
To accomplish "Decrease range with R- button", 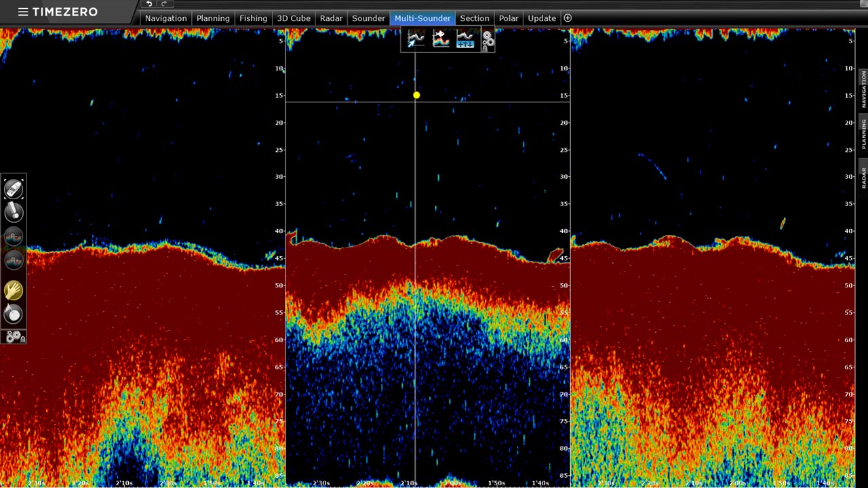I will [x=14, y=237].
